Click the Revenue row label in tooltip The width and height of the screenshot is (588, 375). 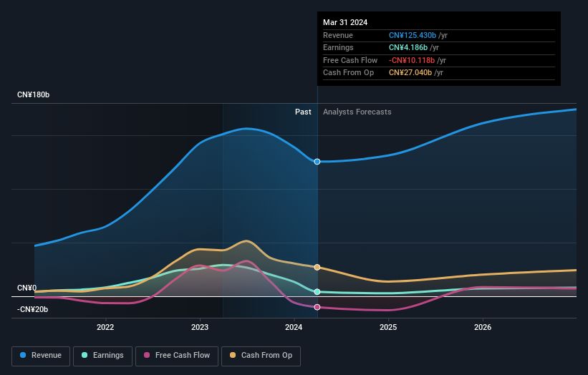click(338, 35)
